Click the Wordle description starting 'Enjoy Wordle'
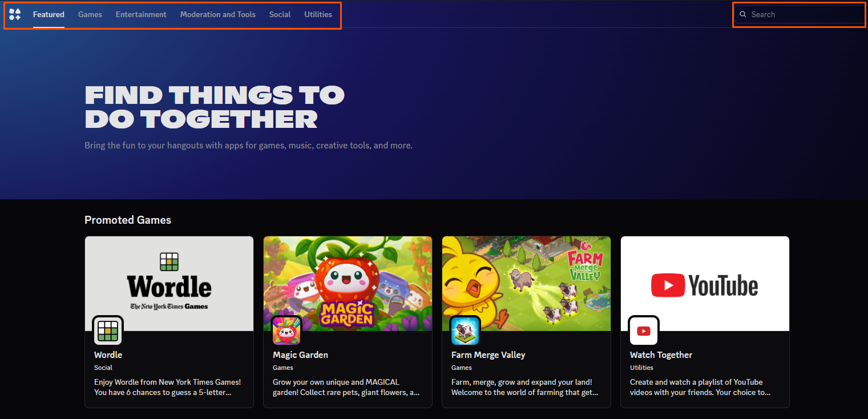Viewport: 868px width, 419px height. pos(168,387)
